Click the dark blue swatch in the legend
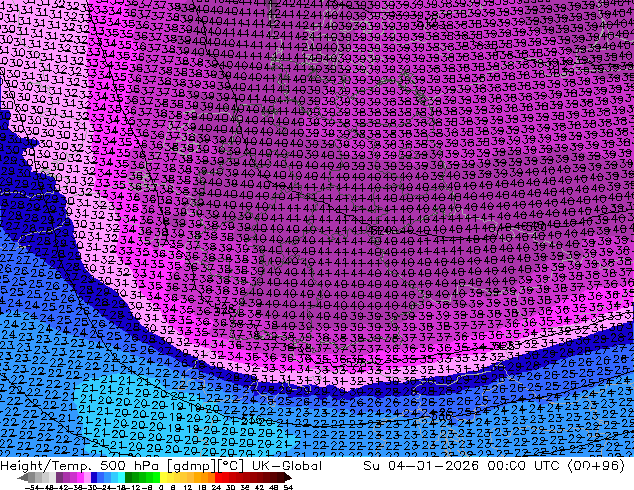Screen dimensions: 634x490 94,477
